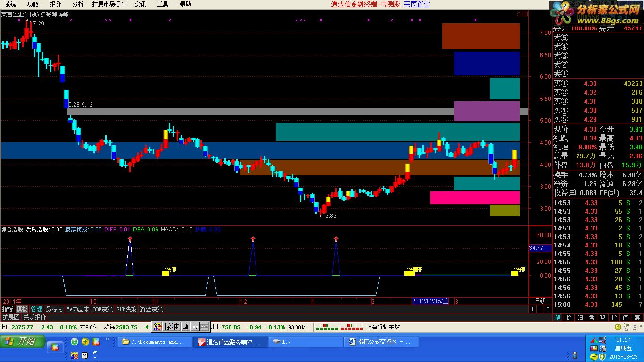Click the green market breadth indicator icon
The width and height of the screenshot is (644, 362).
coord(327,327)
